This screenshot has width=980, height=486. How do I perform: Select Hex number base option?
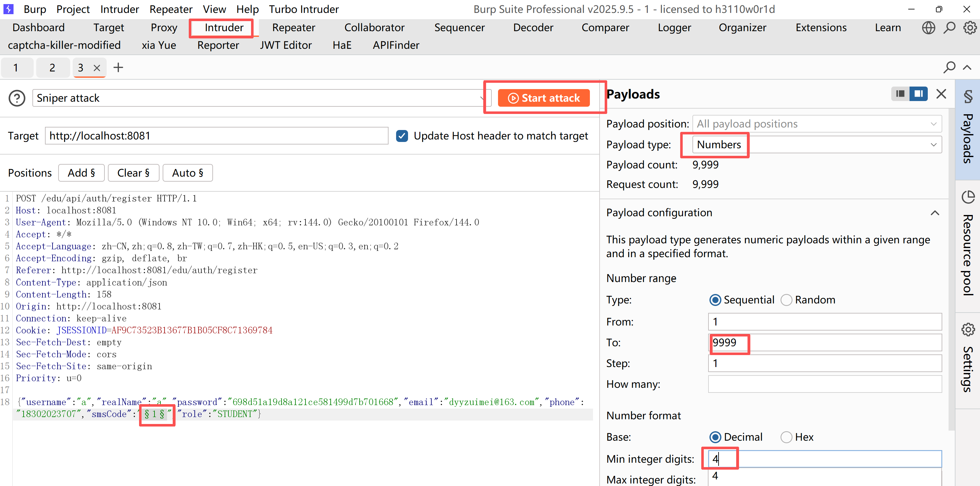[786, 437]
